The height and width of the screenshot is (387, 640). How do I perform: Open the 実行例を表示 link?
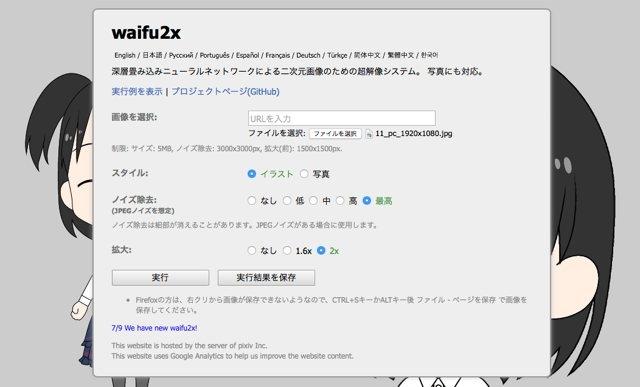tap(137, 91)
